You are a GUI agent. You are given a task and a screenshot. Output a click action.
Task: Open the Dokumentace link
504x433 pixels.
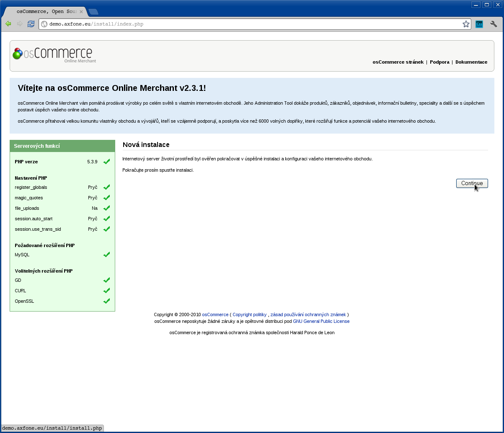(471, 62)
